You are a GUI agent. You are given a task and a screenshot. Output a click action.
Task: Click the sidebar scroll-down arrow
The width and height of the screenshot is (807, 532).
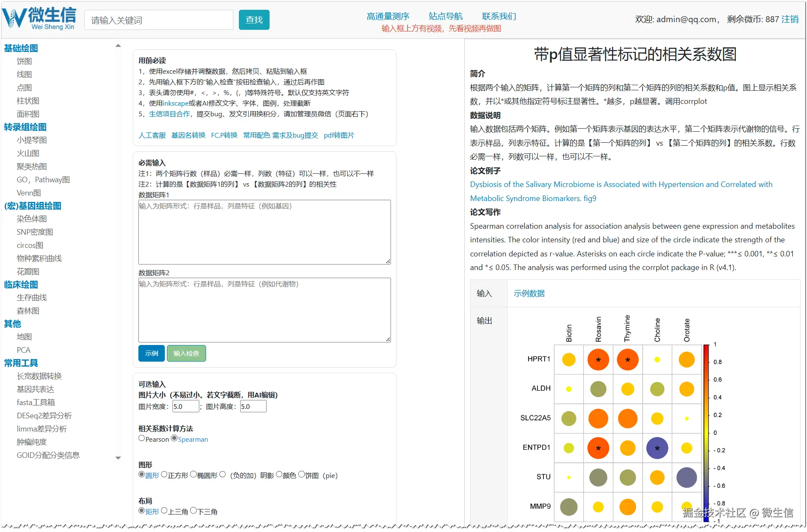click(x=118, y=458)
